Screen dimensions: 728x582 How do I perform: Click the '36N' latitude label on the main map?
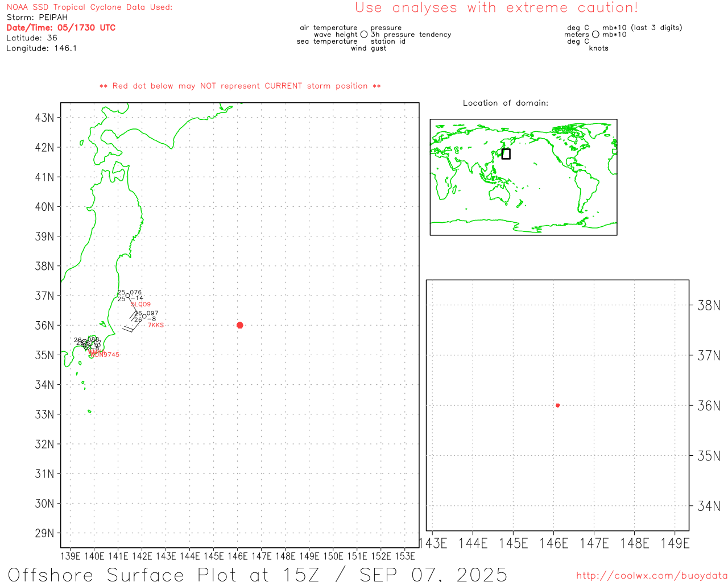pyautogui.click(x=45, y=326)
